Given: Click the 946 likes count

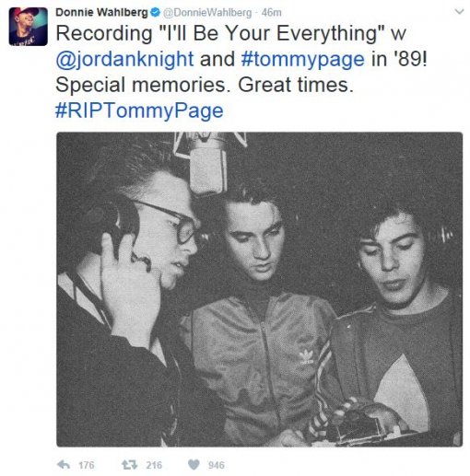Looking at the screenshot, I should point(217,465).
